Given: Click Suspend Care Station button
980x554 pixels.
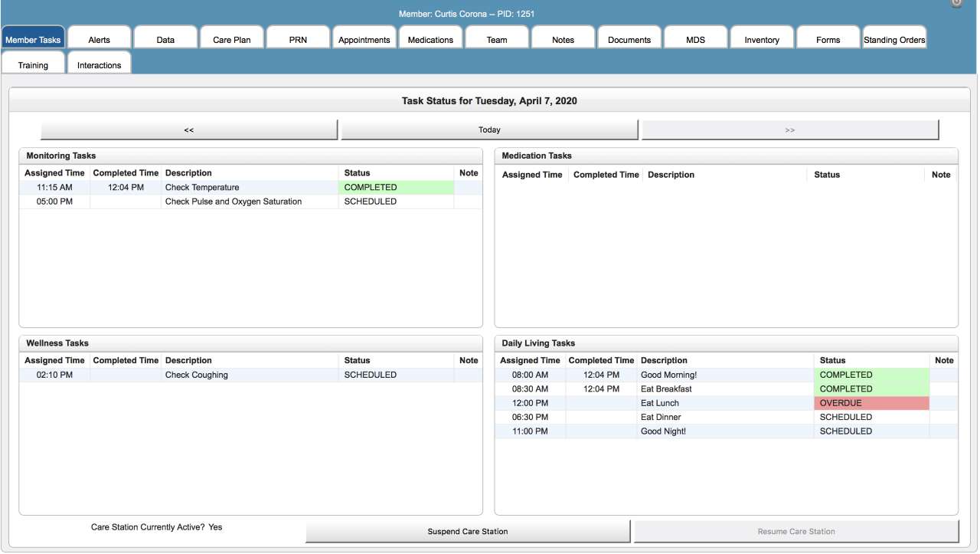Looking at the screenshot, I should point(468,531).
